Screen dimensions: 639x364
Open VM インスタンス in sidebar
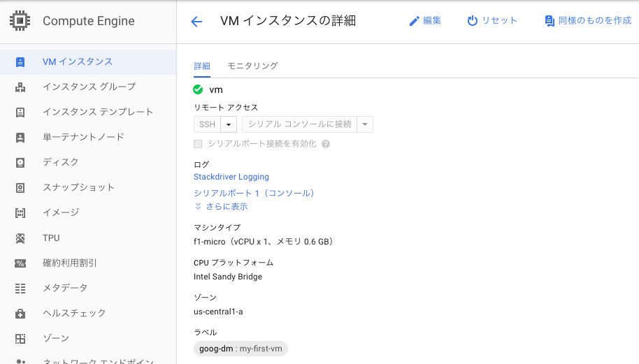[x=88, y=62]
